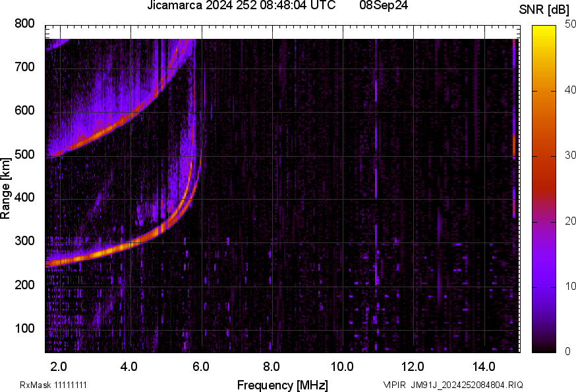The height and width of the screenshot is (392, 576).
Task: Click the y-axis tick label '500'
Action: pyautogui.click(x=24, y=154)
